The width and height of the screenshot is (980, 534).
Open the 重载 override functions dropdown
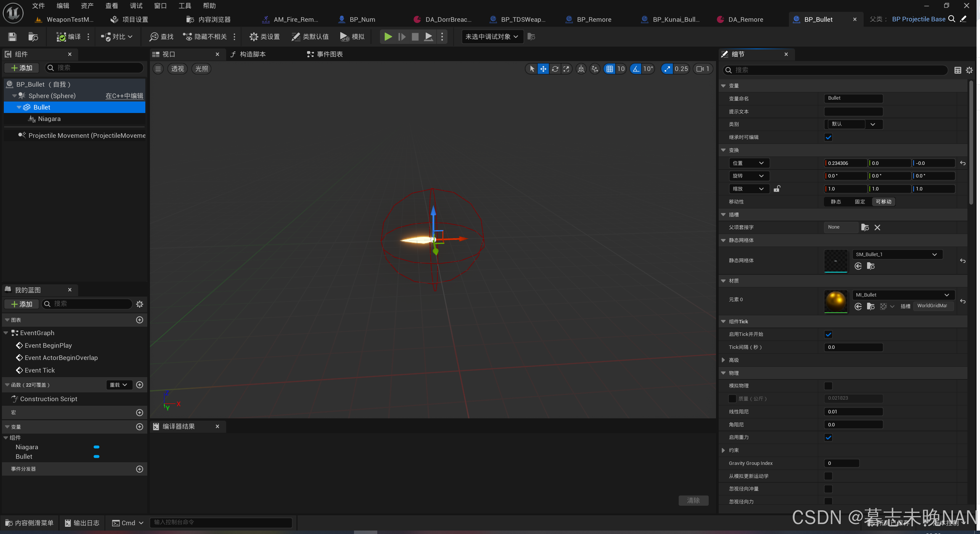coord(119,385)
